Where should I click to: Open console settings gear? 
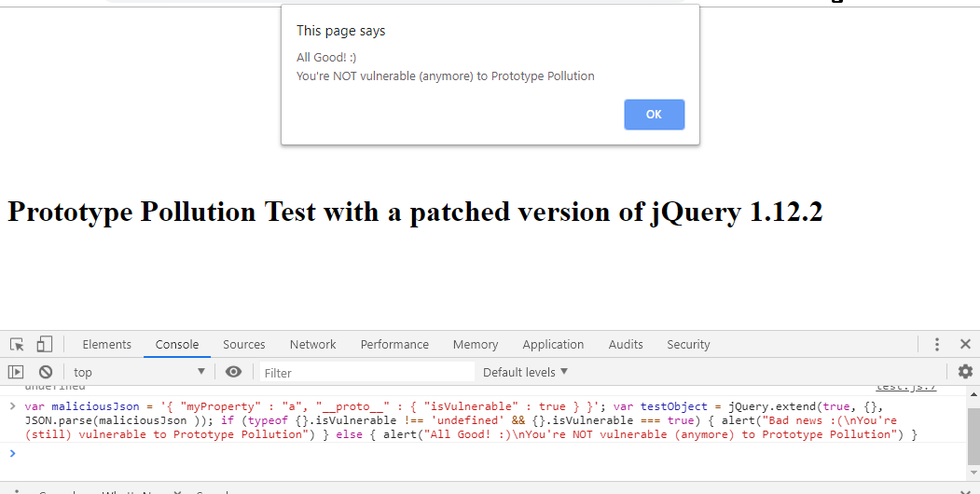965,372
